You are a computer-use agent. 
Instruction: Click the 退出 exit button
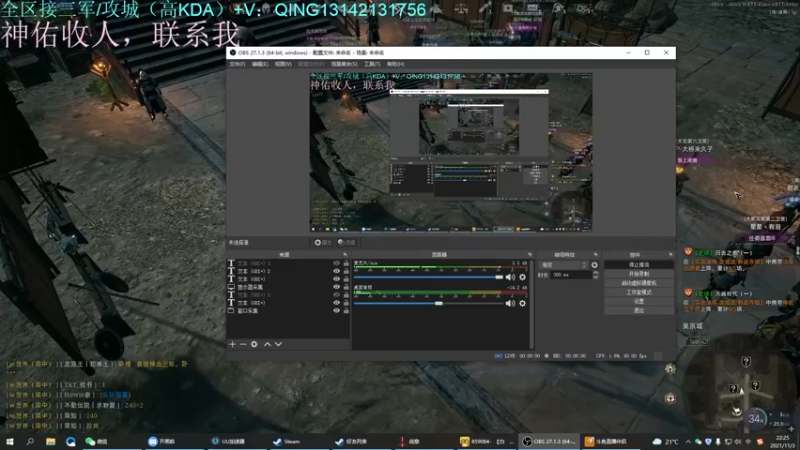coord(639,310)
